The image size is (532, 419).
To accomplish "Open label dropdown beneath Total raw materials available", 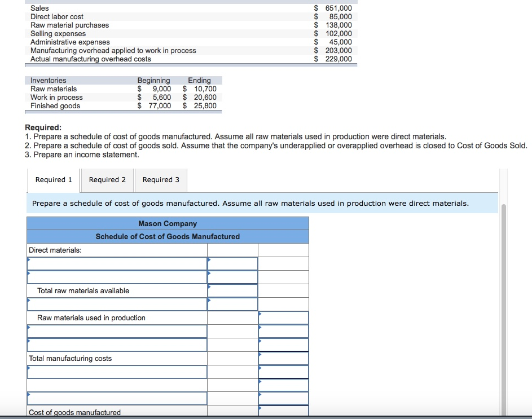I will pyautogui.click(x=117, y=304).
